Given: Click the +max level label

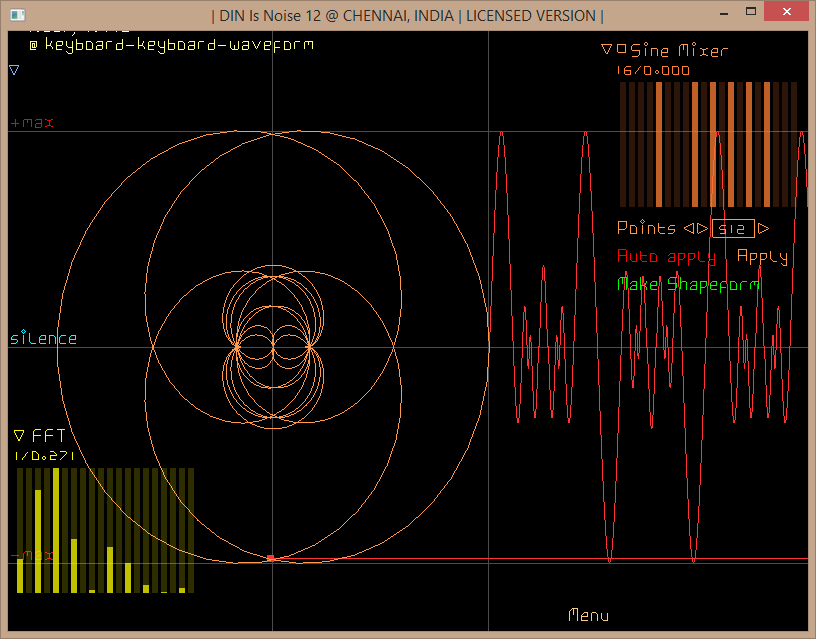Looking at the screenshot, I should tap(32, 122).
